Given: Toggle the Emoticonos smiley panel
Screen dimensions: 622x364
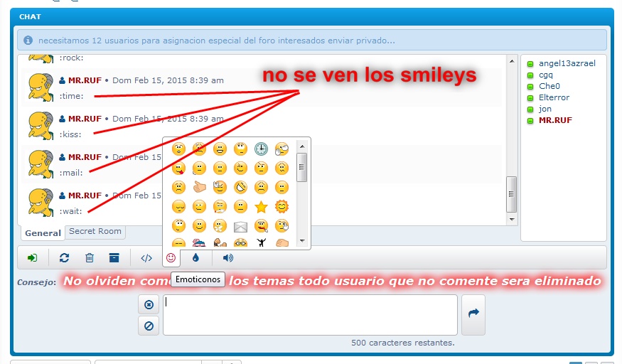Looking at the screenshot, I should 171,257.
